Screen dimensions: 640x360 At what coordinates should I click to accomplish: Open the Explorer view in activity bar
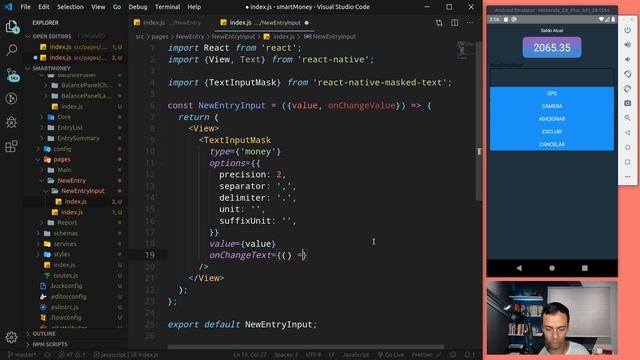(11, 27)
